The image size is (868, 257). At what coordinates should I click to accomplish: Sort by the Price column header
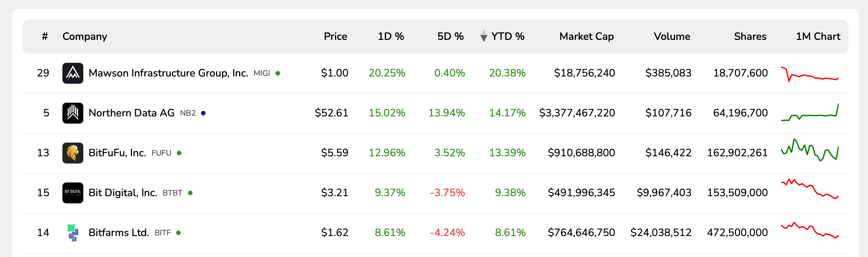[x=335, y=36]
